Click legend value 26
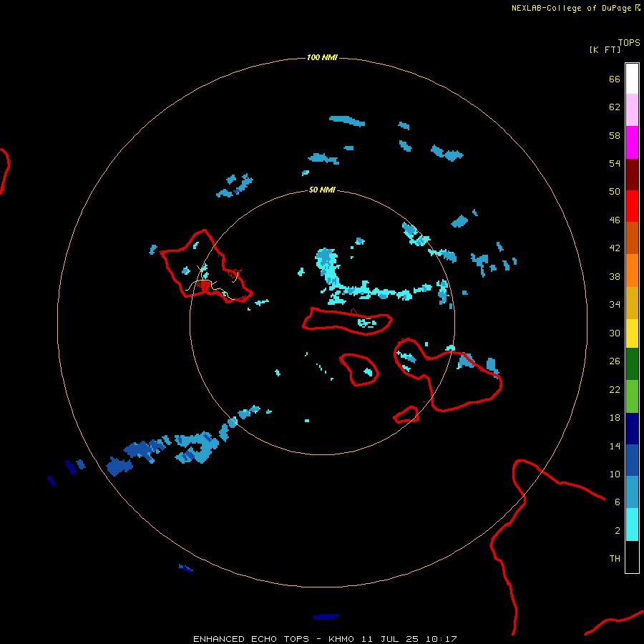The height and width of the screenshot is (644, 644). pyautogui.click(x=615, y=361)
